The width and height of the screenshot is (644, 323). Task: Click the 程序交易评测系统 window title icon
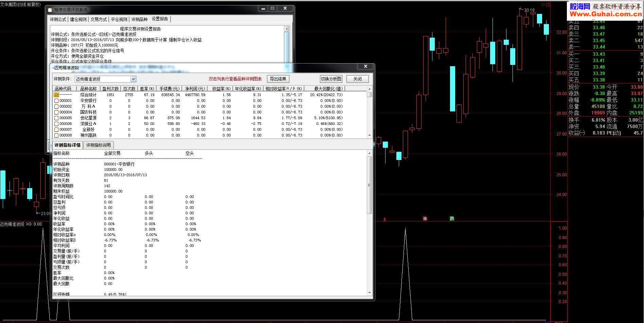pos(50,10)
